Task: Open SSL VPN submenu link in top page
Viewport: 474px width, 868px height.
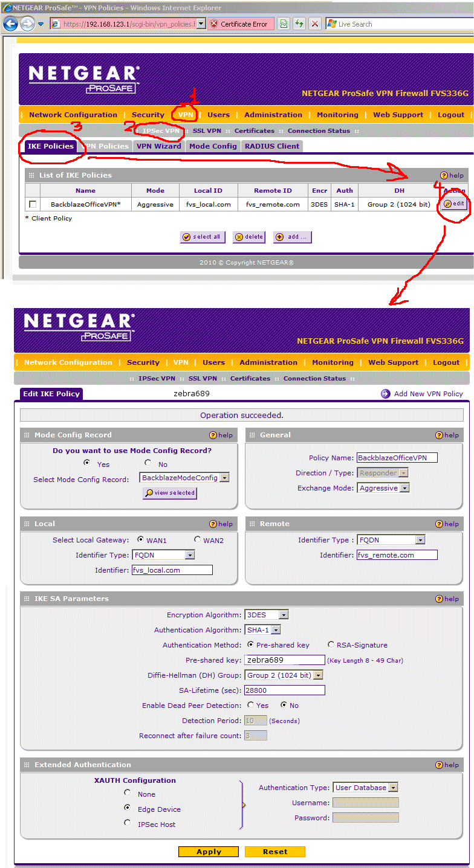Action: coord(207,130)
